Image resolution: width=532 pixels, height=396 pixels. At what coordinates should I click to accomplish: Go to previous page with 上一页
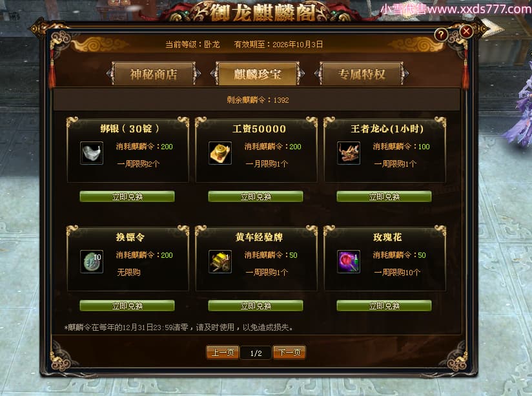click(x=223, y=353)
